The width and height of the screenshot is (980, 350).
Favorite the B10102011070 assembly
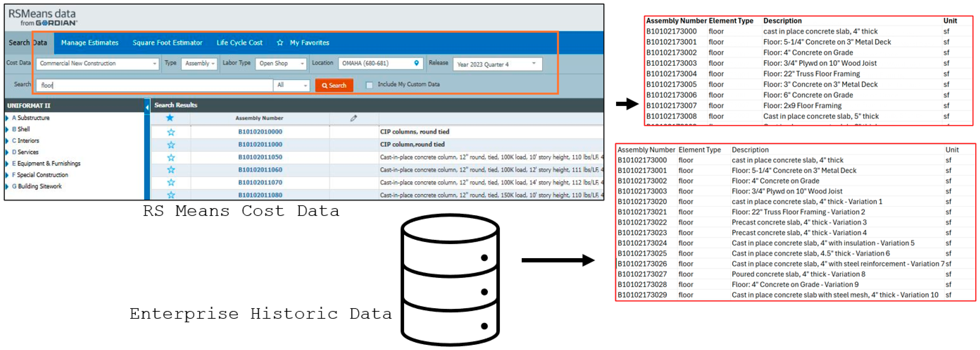pyautogui.click(x=171, y=183)
